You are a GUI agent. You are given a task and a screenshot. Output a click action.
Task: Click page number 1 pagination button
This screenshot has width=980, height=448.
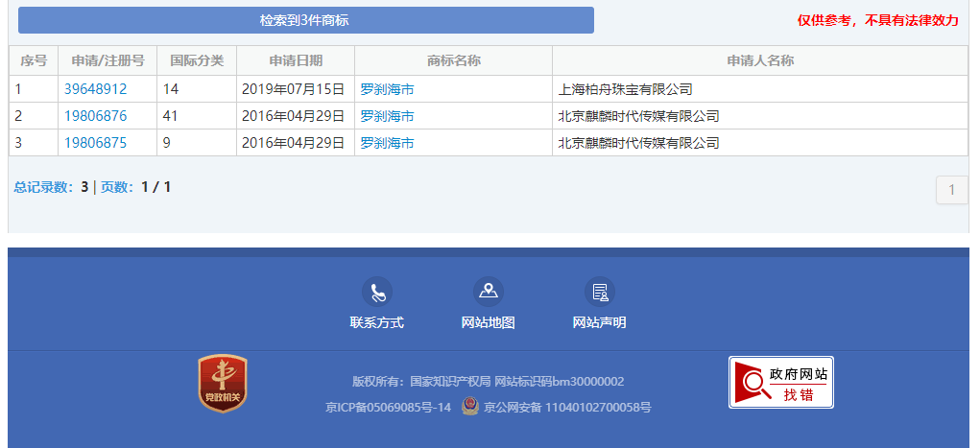click(x=952, y=190)
